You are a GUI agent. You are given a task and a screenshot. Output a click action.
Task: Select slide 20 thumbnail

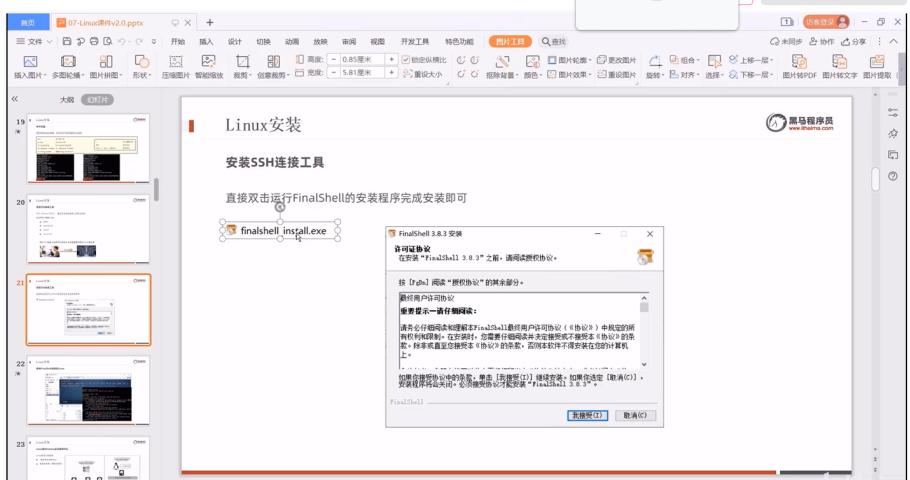click(88, 229)
